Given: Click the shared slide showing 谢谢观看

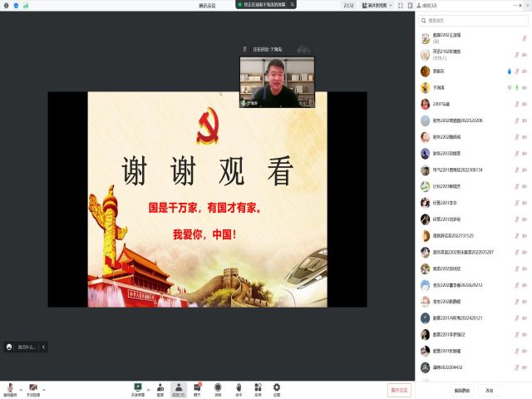Looking at the screenshot, I should [x=207, y=199].
